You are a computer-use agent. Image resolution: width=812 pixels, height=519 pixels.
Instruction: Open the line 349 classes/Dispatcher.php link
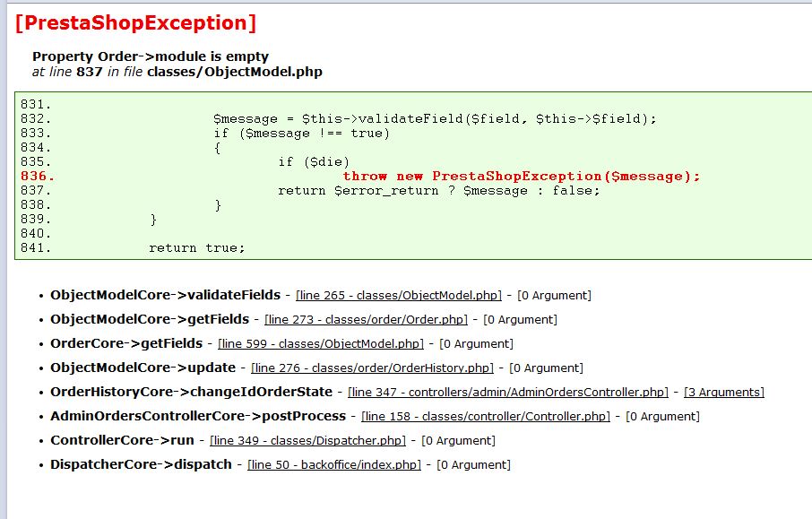tap(307, 441)
